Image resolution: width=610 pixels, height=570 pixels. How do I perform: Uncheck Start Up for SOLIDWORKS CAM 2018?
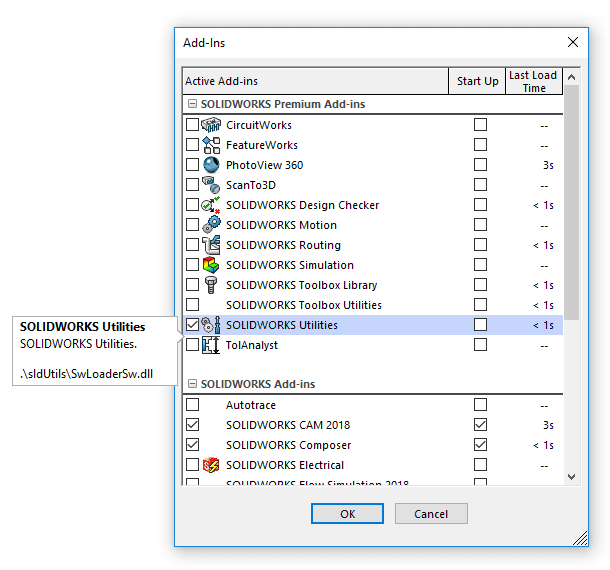pos(481,425)
